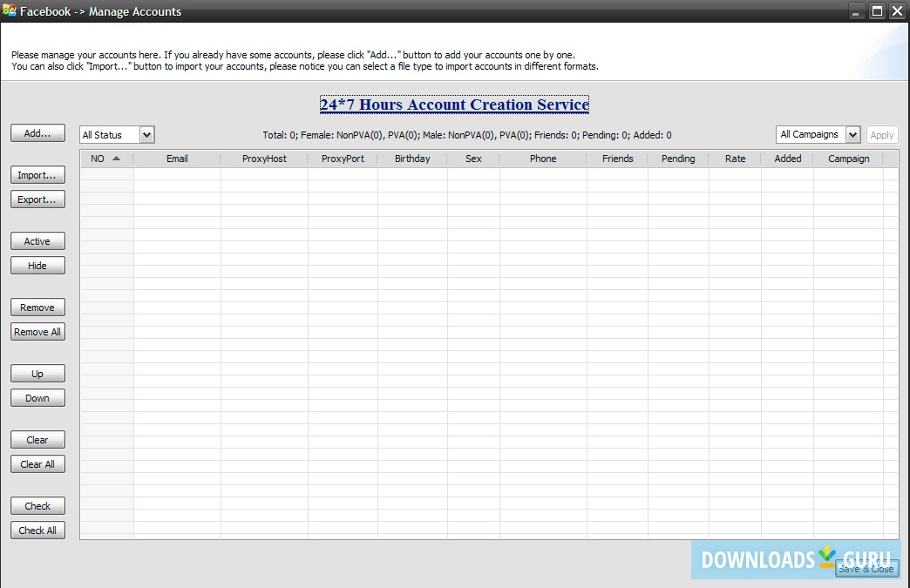Click the Check button
910x588 pixels.
(37, 505)
